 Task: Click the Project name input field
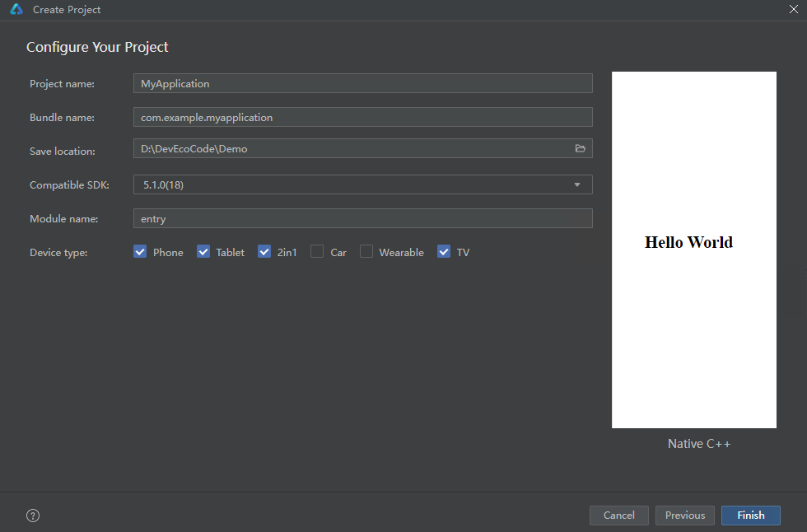pos(362,83)
